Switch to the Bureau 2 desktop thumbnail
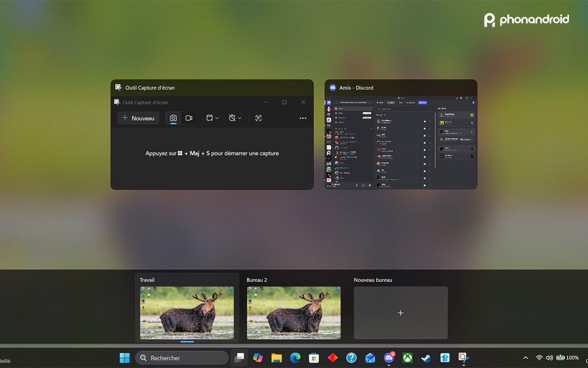 [294, 313]
